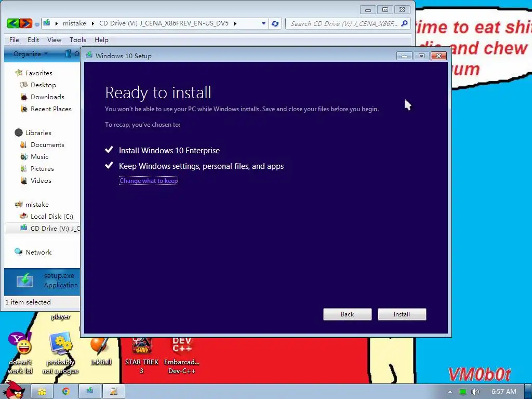Select 'mistake' computer node in navigation pane

(x=37, y=204)
